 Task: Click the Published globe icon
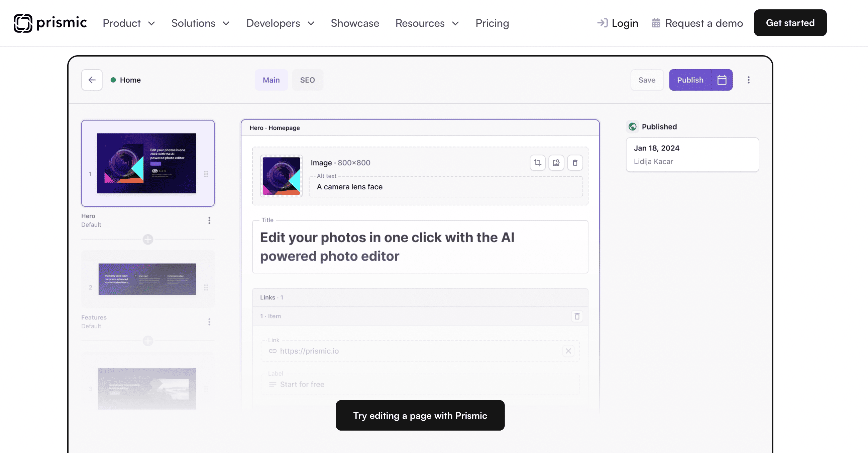click(x=633, y=127)
